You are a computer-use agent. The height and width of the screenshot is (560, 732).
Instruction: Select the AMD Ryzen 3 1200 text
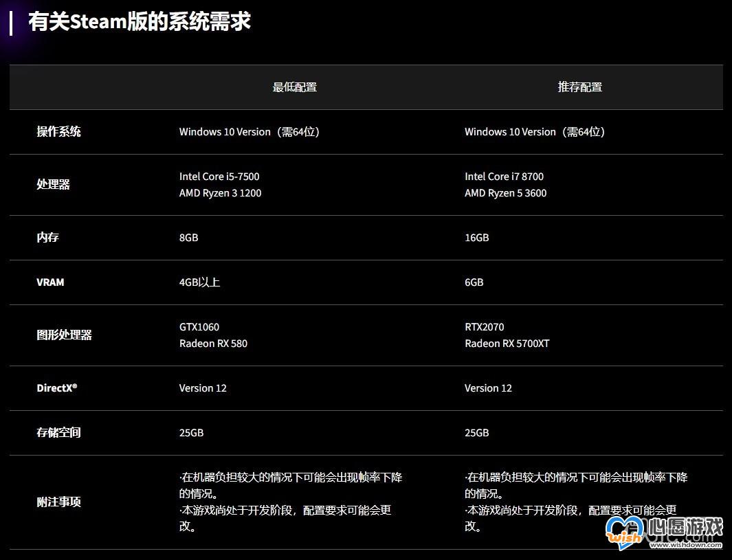pyautogui.click(x=221, y=193)
